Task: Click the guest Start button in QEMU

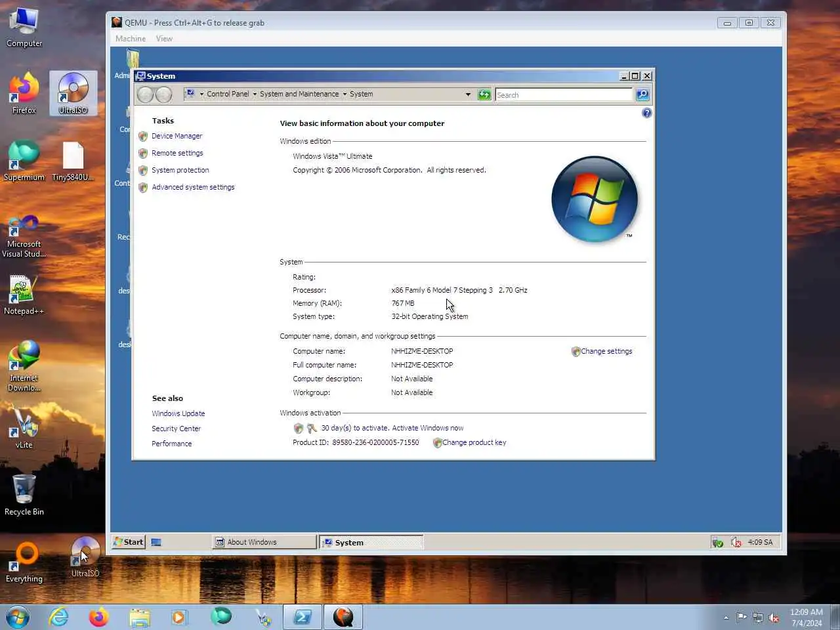Action: click(128, 542)
